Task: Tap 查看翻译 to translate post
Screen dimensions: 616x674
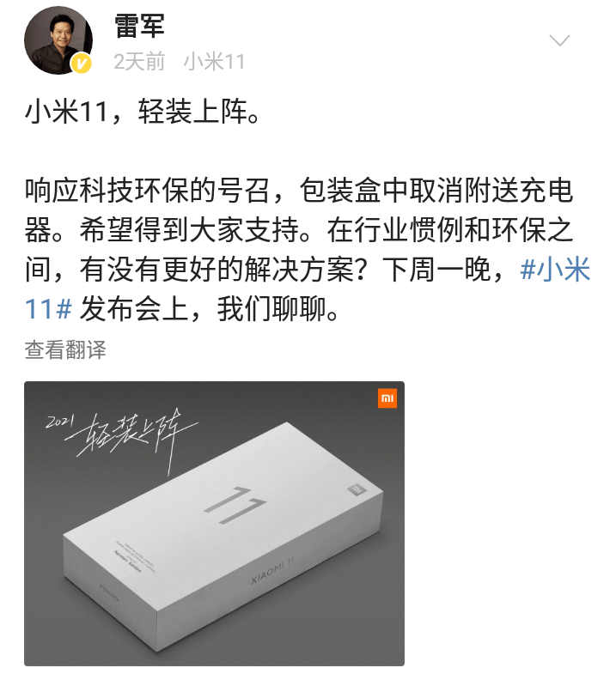Action: (65, 349)
